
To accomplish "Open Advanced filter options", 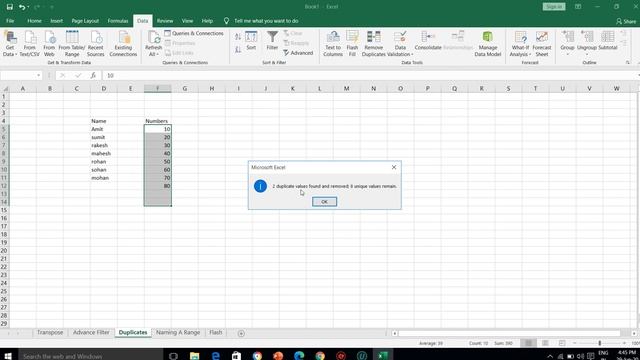I will [298, 53].
